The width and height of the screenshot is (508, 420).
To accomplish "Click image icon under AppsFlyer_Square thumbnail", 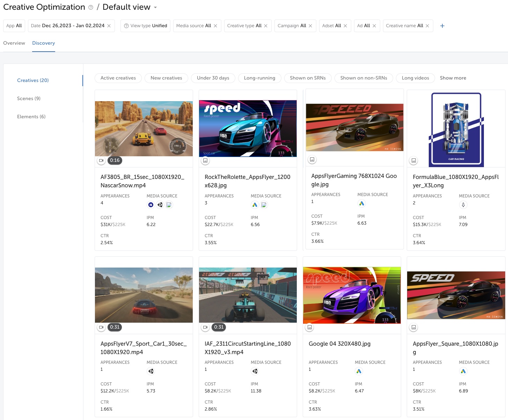I will coord(414,327).
